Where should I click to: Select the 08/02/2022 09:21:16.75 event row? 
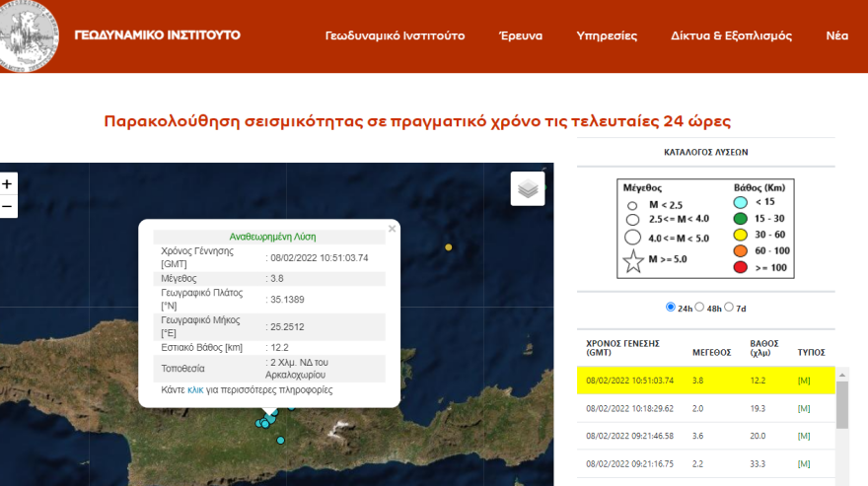click(706, 464)
